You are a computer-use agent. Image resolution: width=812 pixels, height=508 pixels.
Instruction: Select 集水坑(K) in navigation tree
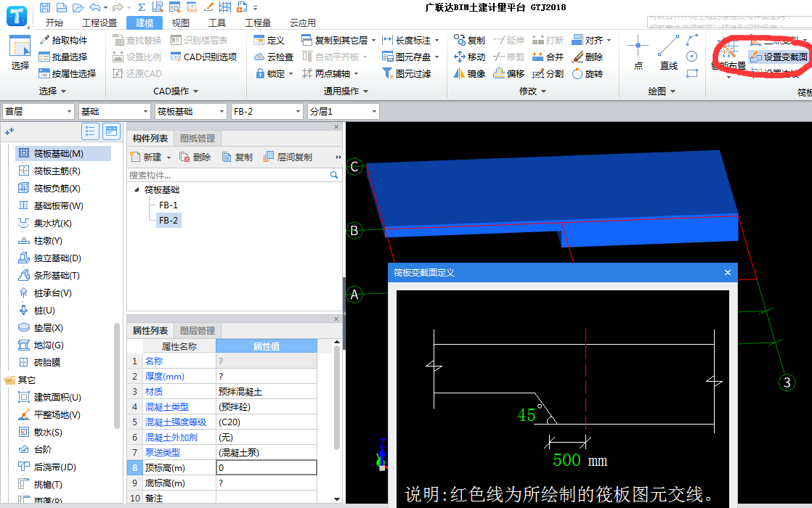pyautogui.click(x=53, y=223)
